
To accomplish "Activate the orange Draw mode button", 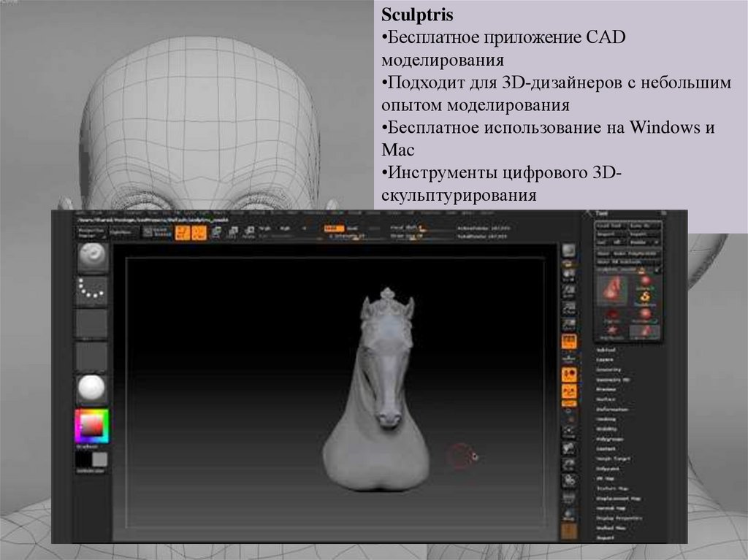I will pyautogui.click(x=197, y=232).
